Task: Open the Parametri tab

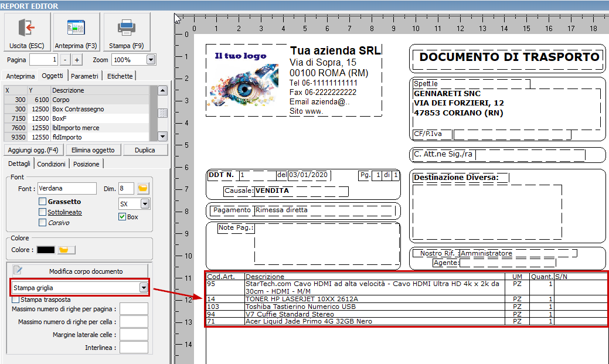Action: coord(84,76)
